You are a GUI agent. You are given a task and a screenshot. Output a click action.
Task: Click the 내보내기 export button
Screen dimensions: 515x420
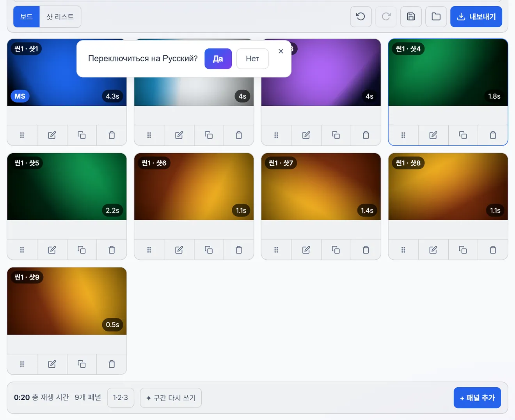pos(476,17)
